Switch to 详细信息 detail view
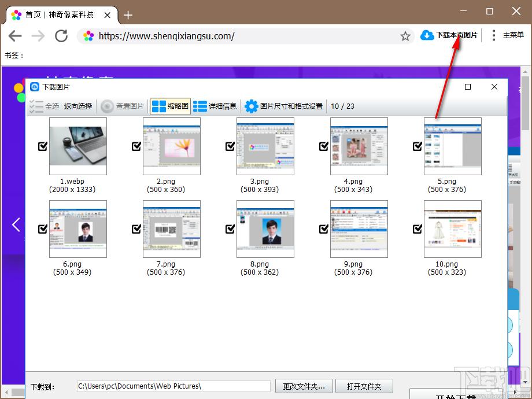 point(215,106)
